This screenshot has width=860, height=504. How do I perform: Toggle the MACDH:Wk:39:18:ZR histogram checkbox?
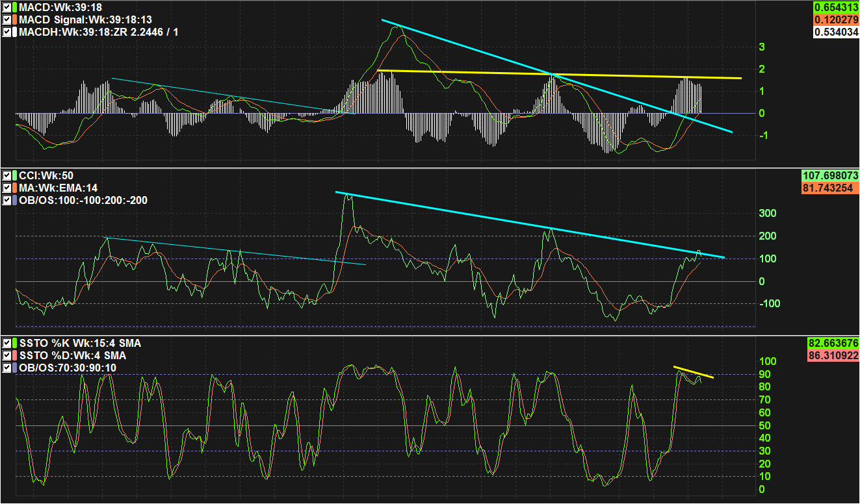[7, 32]
